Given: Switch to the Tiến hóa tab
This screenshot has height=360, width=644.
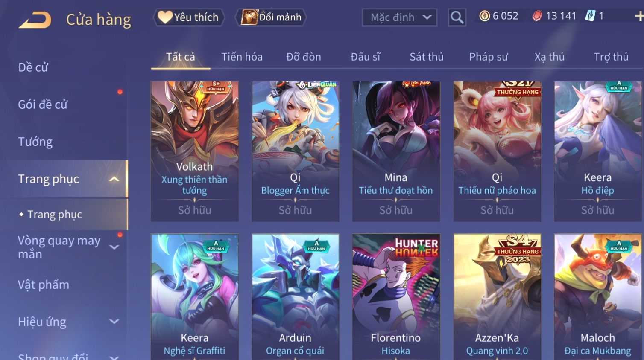Looking at the screenshot, I should (242, 57).
